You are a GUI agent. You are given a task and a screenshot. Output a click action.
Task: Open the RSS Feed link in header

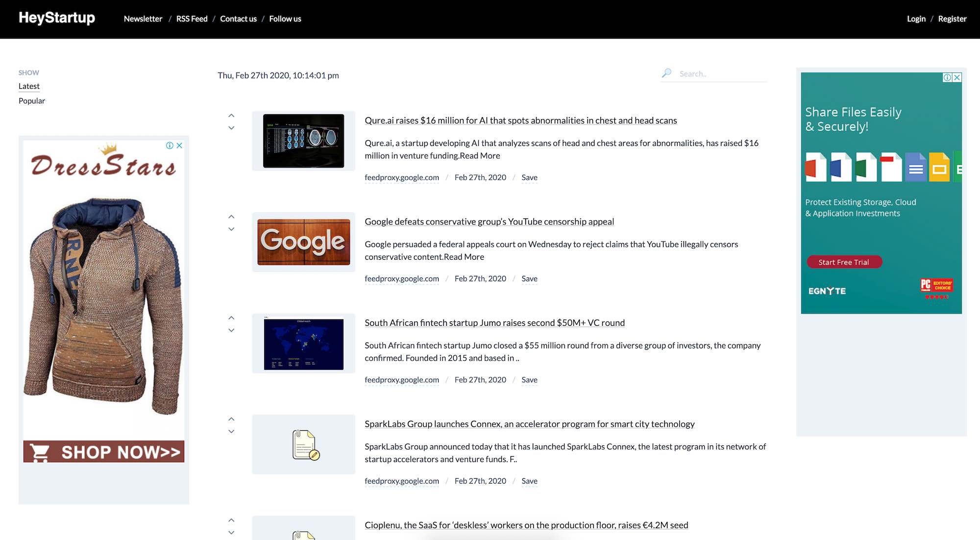pyautogui.click(x=192, y=19)
